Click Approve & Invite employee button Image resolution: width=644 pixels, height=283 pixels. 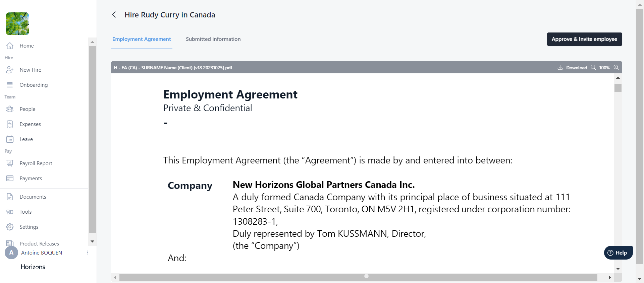584,39
